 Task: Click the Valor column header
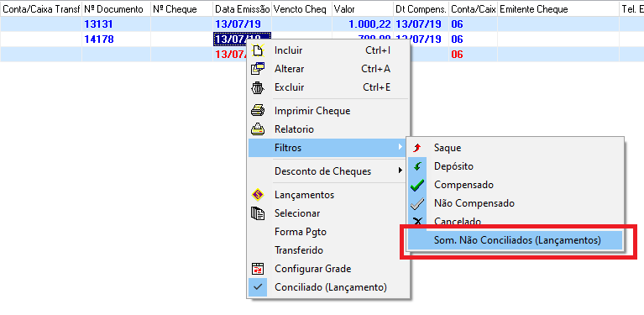pyautogui.click(x=362, y=9)
